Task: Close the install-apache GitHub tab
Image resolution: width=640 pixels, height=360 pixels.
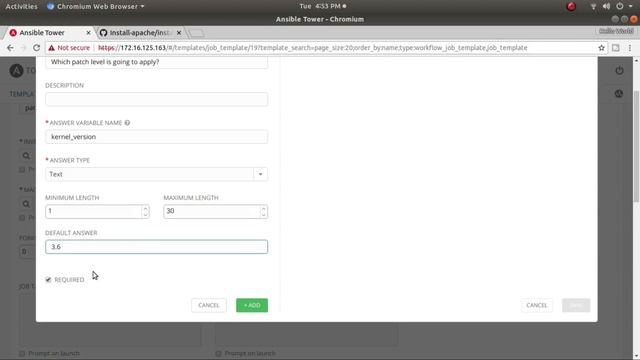Action: [x=179, y=33]
